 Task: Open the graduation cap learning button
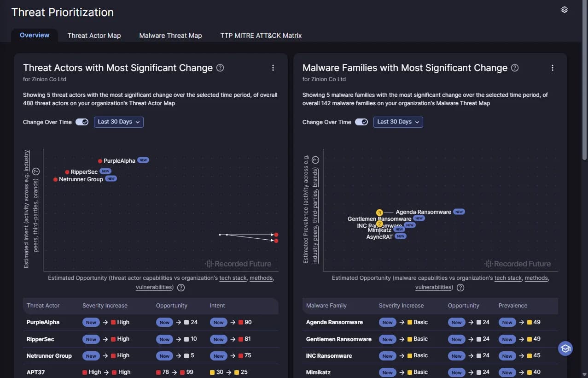pyautogui.click(x=565, y=348)
